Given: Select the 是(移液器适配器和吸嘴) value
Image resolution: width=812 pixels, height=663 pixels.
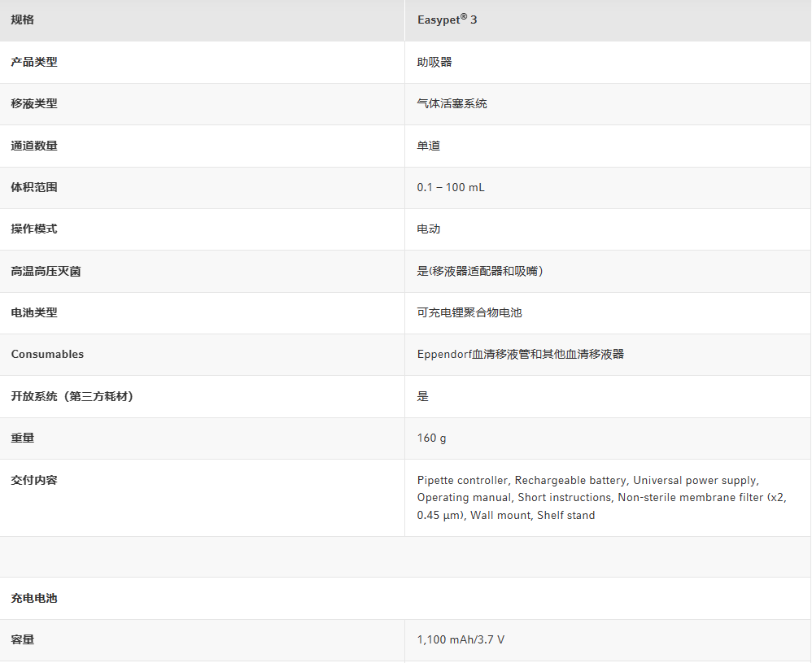Looking at the screenshot, I should [x=480, y=272].
